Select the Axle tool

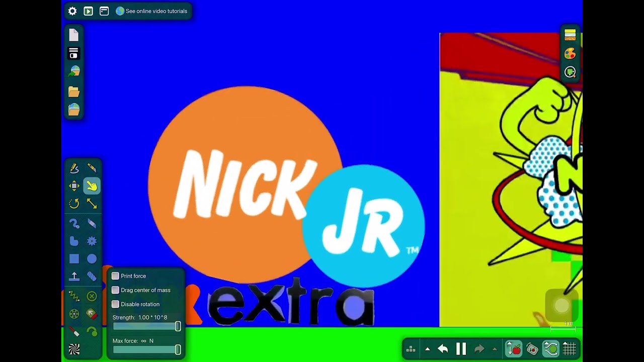pyautogui.click(x=74, y=314)
